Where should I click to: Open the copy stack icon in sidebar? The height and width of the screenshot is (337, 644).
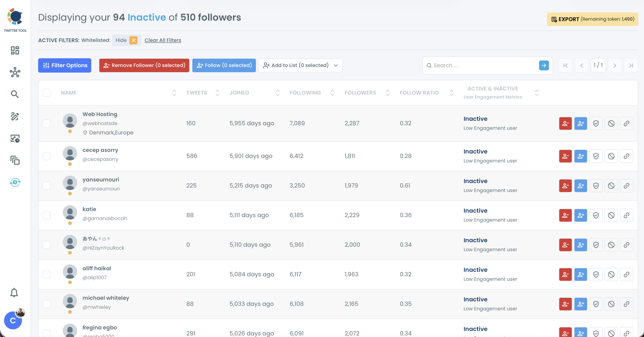click(x=15, y=160)
